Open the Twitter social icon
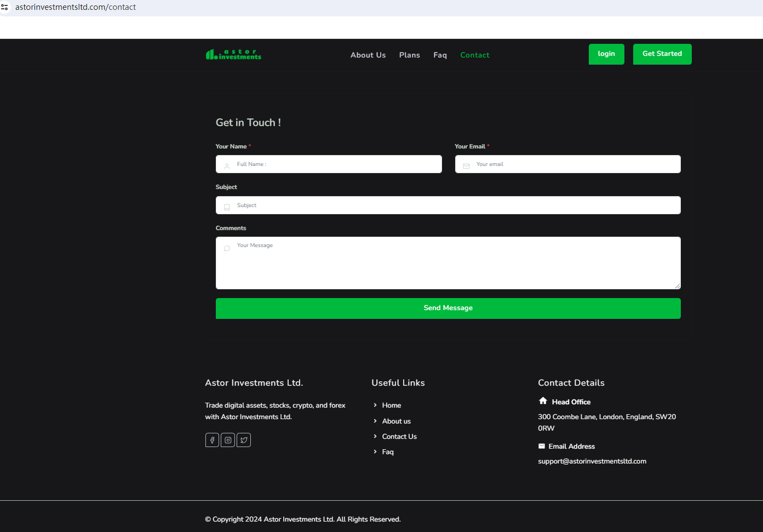This screenshot has width=763, height=532. pos(244,440)
